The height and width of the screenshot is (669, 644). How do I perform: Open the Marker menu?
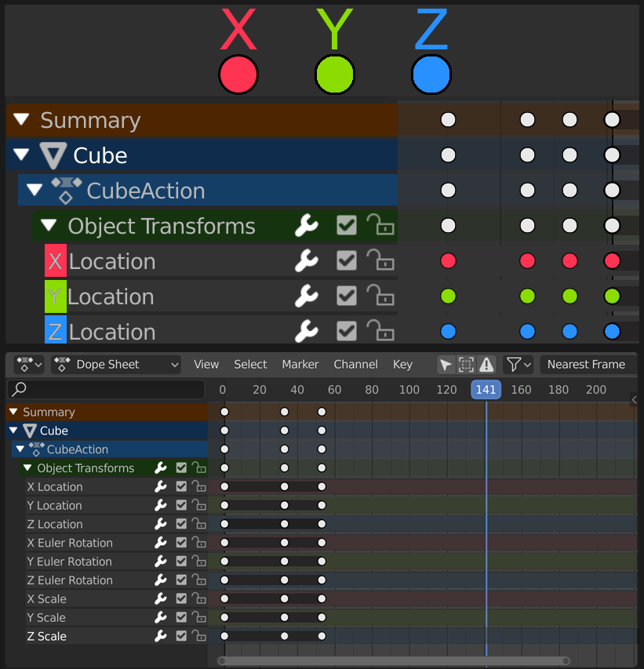(x=300, y=365)
